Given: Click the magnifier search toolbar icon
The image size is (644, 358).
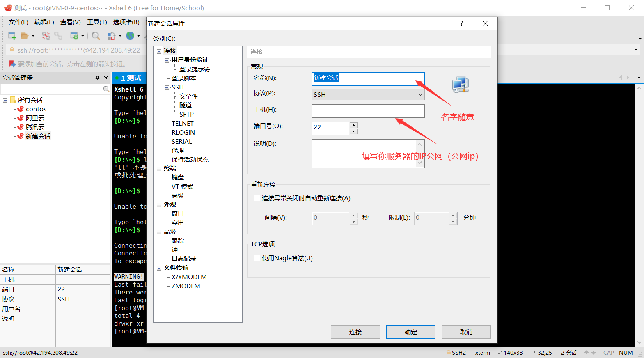Looking at the screenshot, I should pyautogui.click(x=96, y=36).
